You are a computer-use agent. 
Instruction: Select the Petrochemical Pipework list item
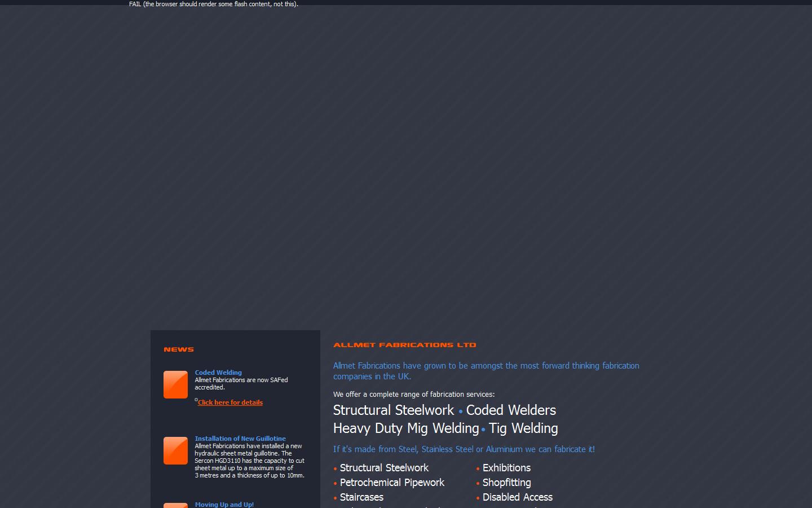pyautogui.click(x=392, y=483)
